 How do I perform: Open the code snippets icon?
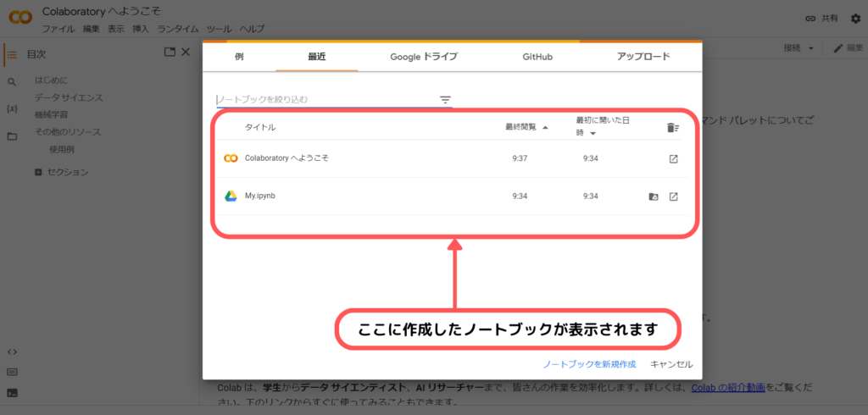pyautogui.click(x=12, y=351)
